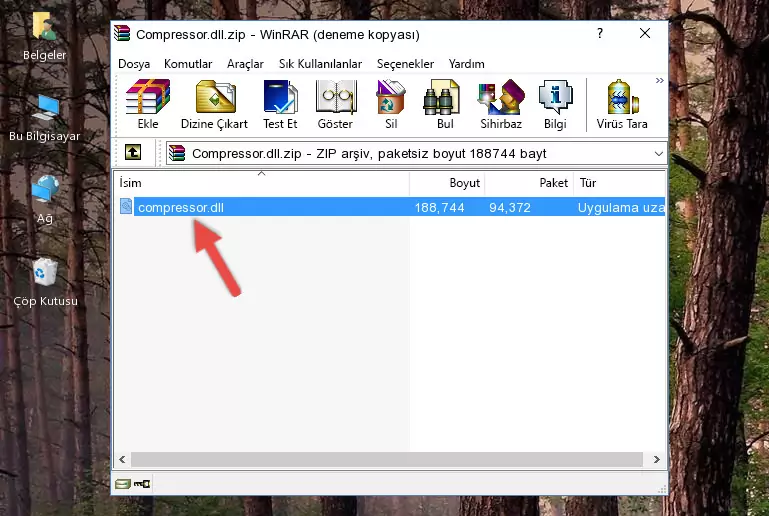This screenshot has height=516, width=769.
Task: Open the Araçlar menu
Action: tap(245, 64)
